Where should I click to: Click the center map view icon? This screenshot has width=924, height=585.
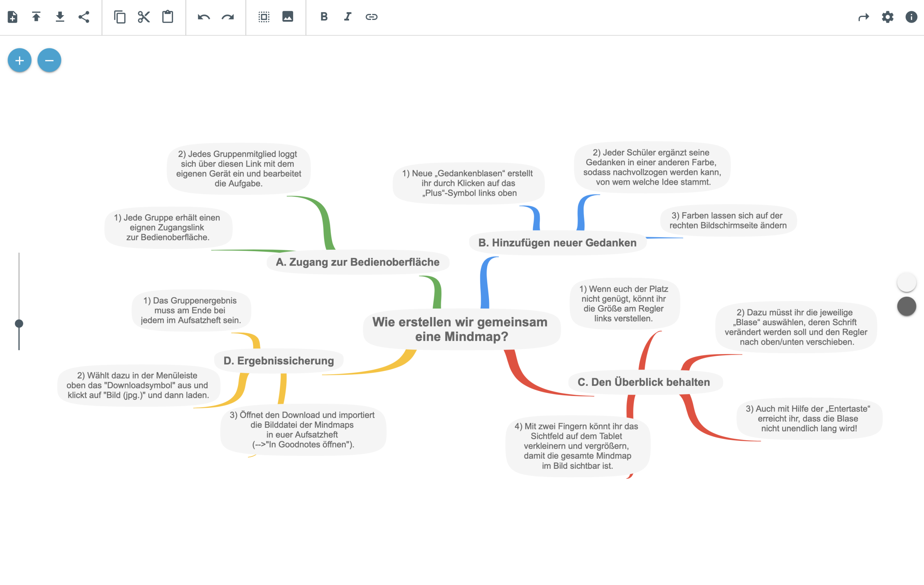pos(264,17)
